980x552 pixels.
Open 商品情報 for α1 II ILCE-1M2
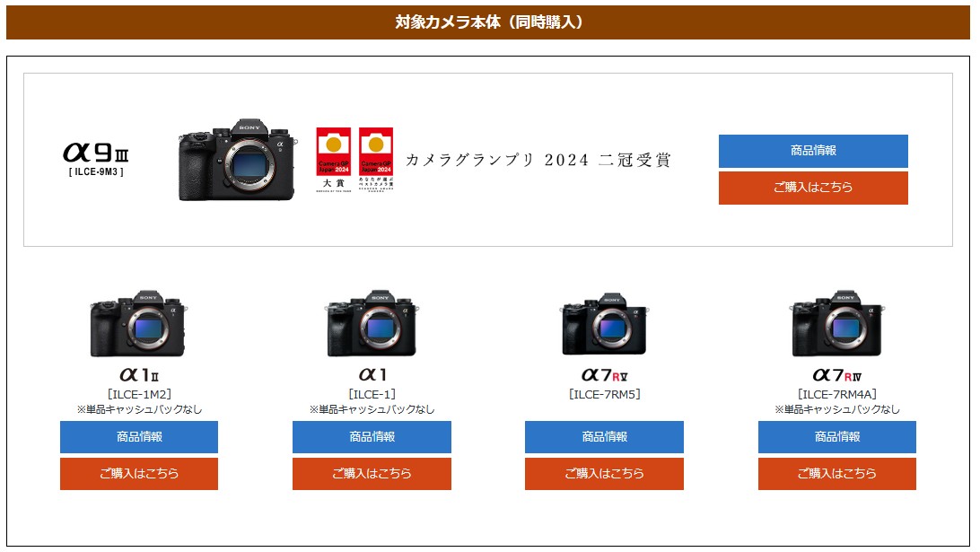click(139, 436)
